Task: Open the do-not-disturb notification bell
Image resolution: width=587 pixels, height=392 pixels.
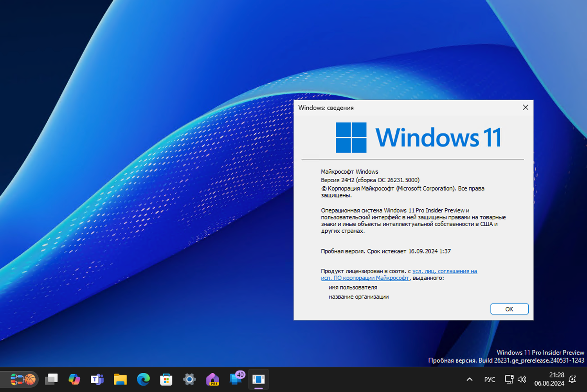Action: pyautogui.click(x=572, y=379)
